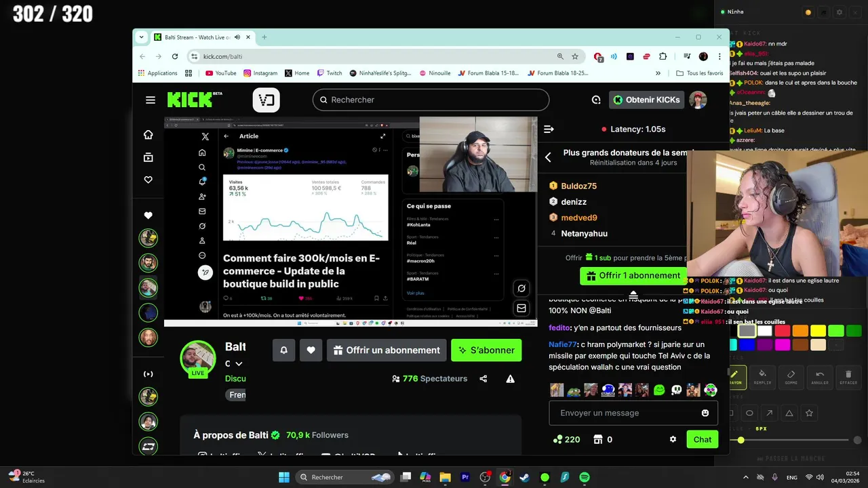868x488 pixels.
Task: Select the Remplir fill tool
Action: click(x=763, y=377)
